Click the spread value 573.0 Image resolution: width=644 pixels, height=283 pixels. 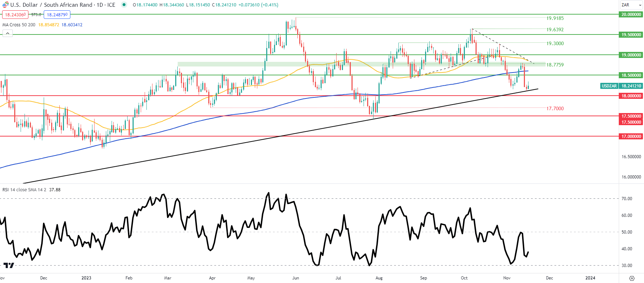point(36,15)
